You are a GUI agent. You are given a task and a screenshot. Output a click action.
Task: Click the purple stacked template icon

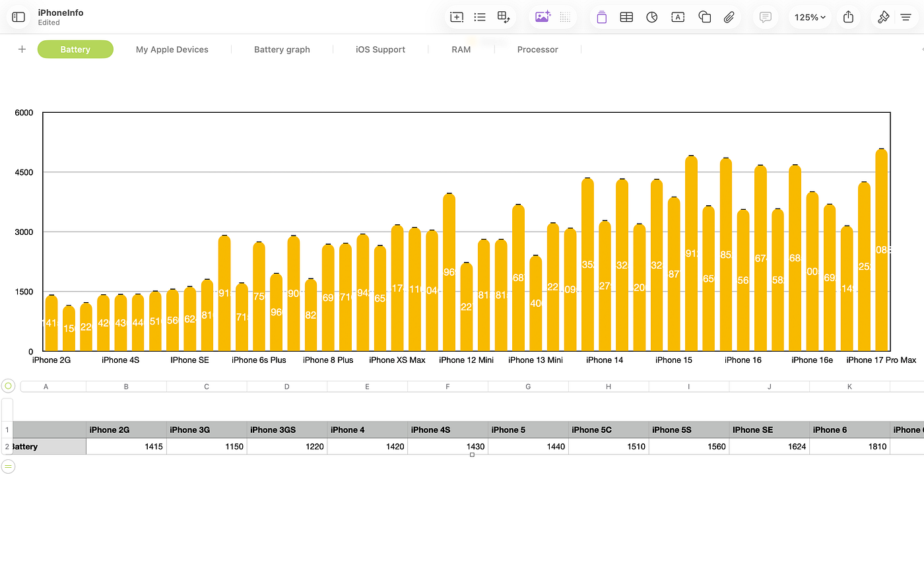[601, 17]
